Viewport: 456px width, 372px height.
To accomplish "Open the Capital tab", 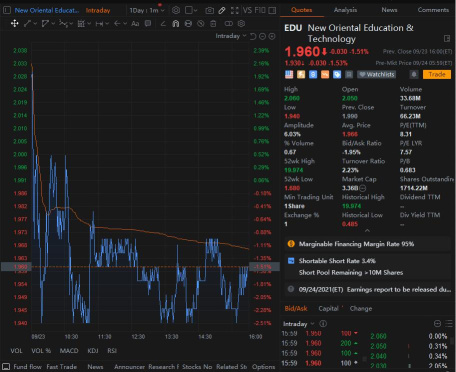I will pos(328,309).
